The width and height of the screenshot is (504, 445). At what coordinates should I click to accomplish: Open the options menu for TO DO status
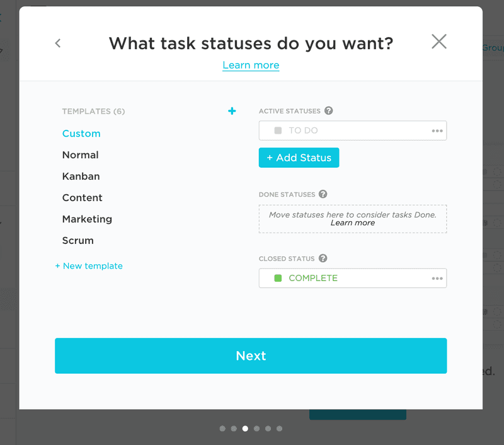437,130
